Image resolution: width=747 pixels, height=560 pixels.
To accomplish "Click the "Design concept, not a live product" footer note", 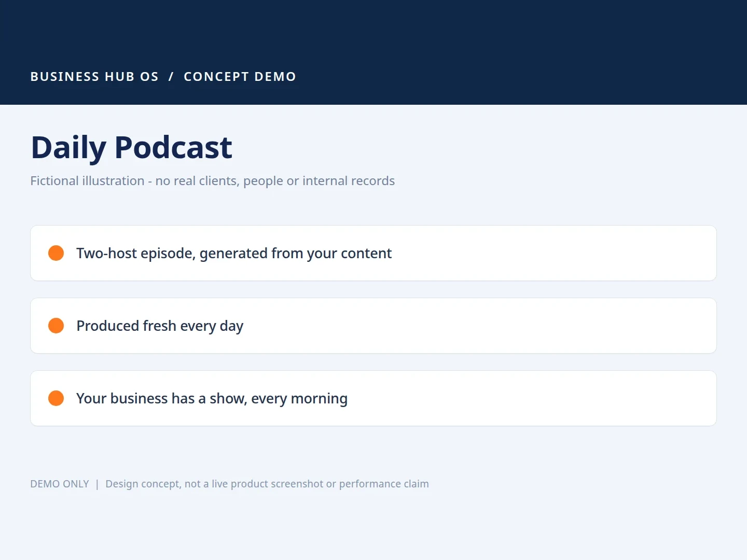I will (x=267, y=484).
